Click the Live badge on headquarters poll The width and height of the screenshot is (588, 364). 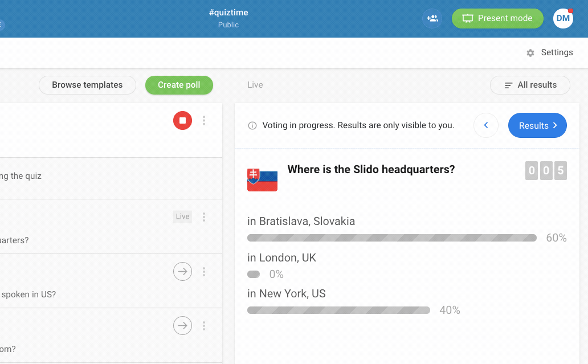pyautogui.click(x=183, y=216)
